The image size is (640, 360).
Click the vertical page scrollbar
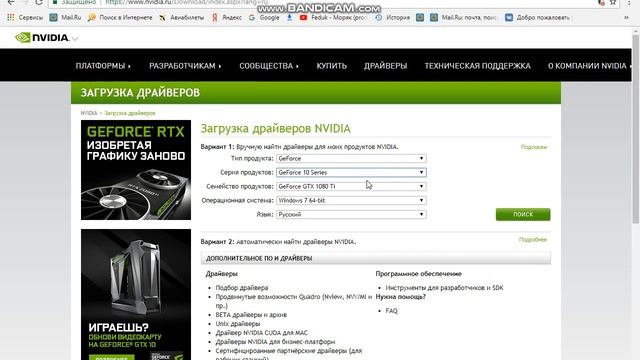(636, 129)
